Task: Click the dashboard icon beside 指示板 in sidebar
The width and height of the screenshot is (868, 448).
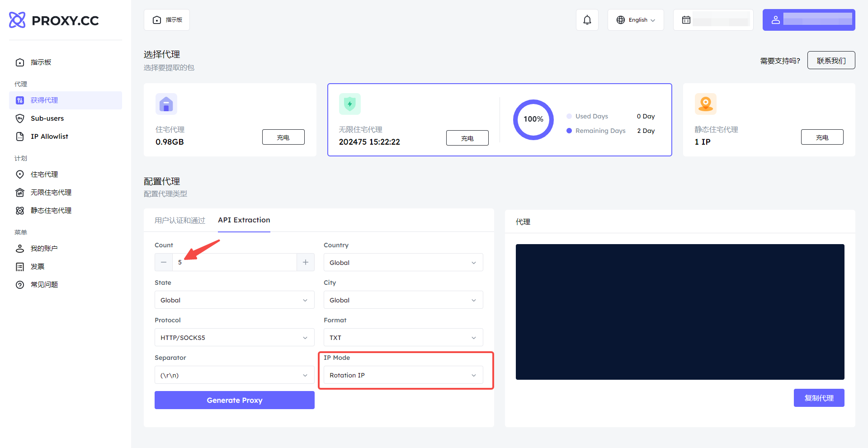Action: click(20, 62)
